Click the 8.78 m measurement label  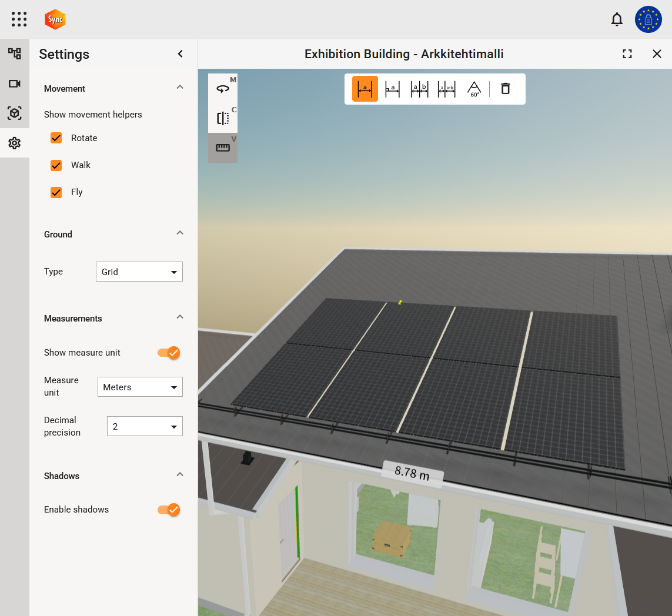pos(412,473)
